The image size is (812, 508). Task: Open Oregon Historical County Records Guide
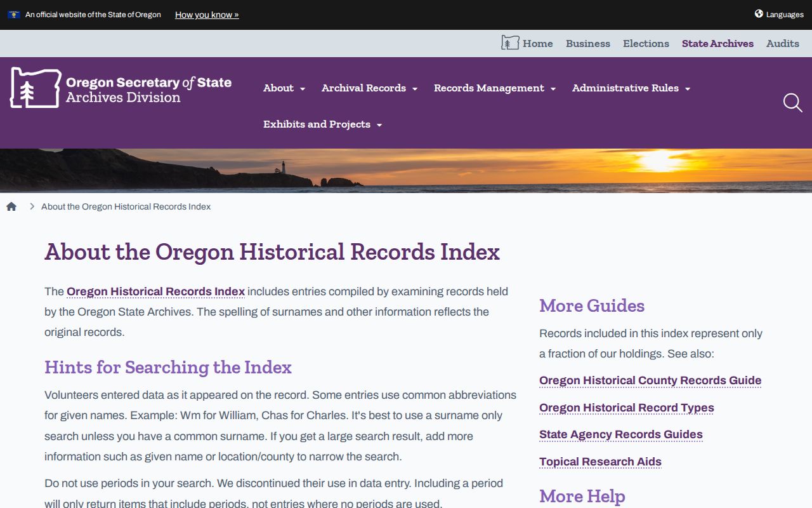650,380
